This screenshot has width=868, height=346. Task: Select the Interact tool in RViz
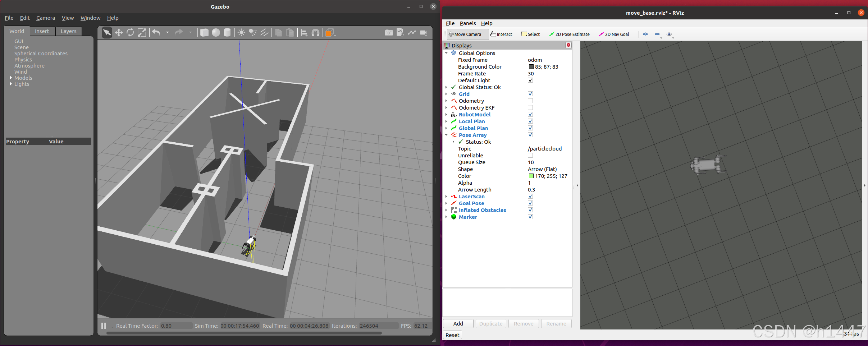point(501,34)
